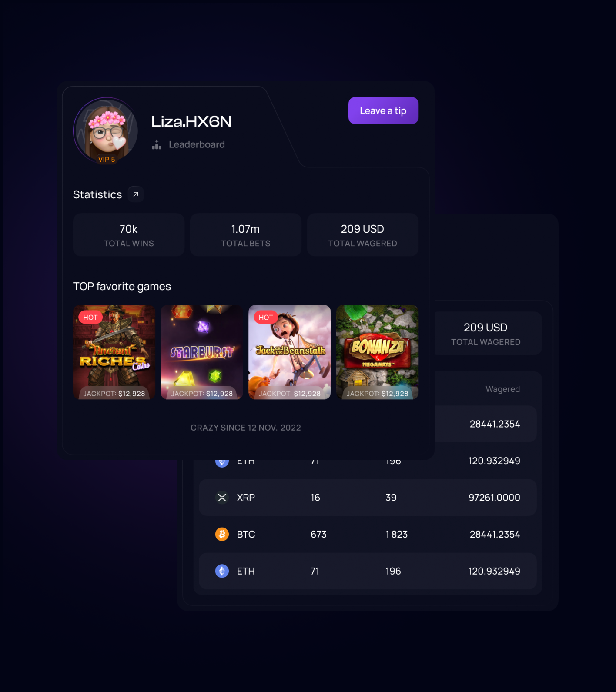
Task: Launch the Starburst game thumbnail
Action: (x=202, y=352)
